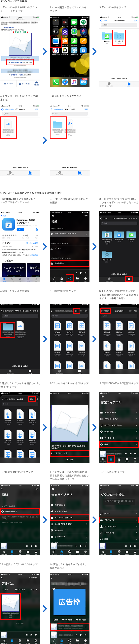The width and height of the screenshot is (139, 644).
Task: Launch the iMovie app icon
Action: point(65,32)
